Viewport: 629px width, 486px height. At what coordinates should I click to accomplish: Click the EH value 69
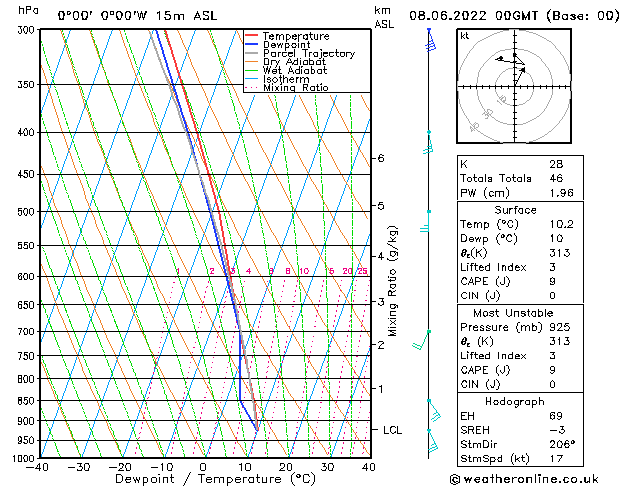click(556, 416)
